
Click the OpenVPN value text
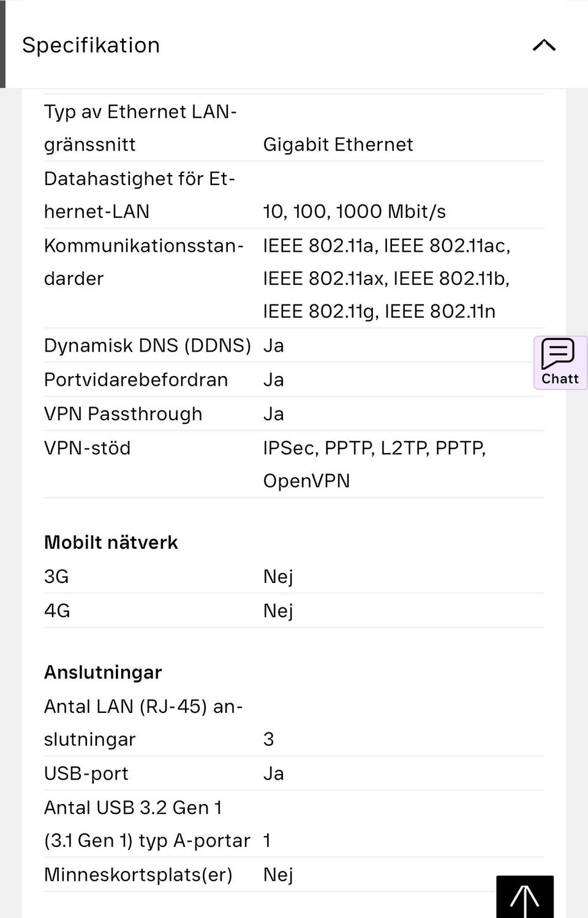(306, 481)
